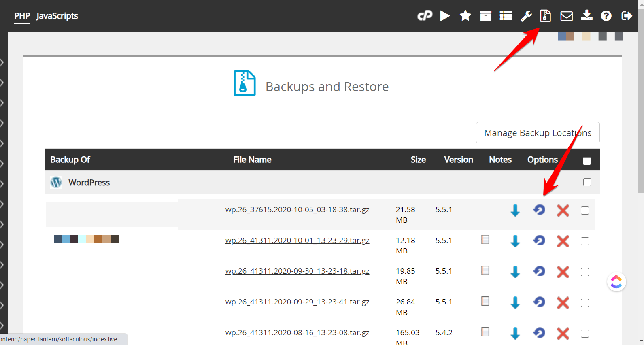Viewport: 644px width, 347px height.
Task: Delete backup wp.26_37615.2020-10-05
Action: (x=563, y=210)
